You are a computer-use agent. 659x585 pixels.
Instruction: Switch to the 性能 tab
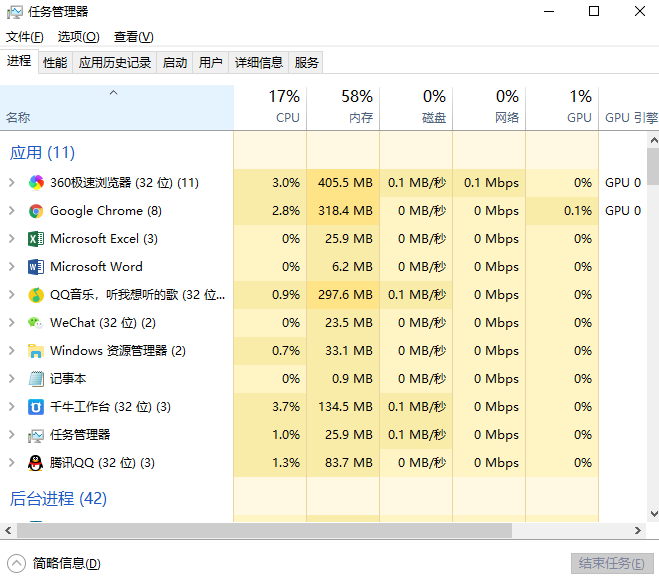[55, 63]
